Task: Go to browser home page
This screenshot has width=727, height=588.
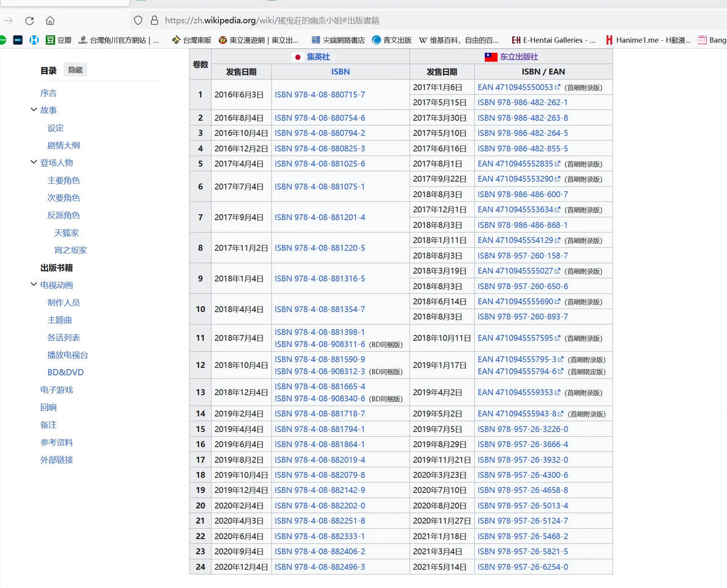Action: pos(50,20)
